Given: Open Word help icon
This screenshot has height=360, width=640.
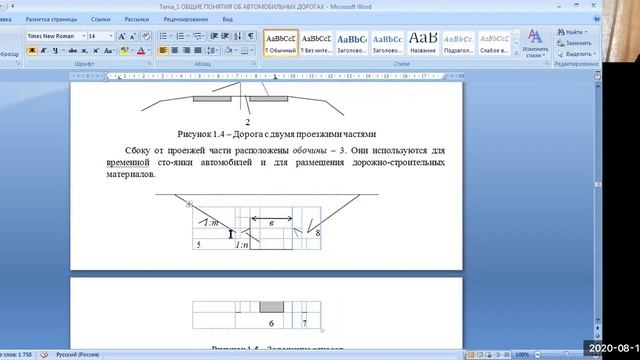Looking at the screenshot, I should point(596,19).
